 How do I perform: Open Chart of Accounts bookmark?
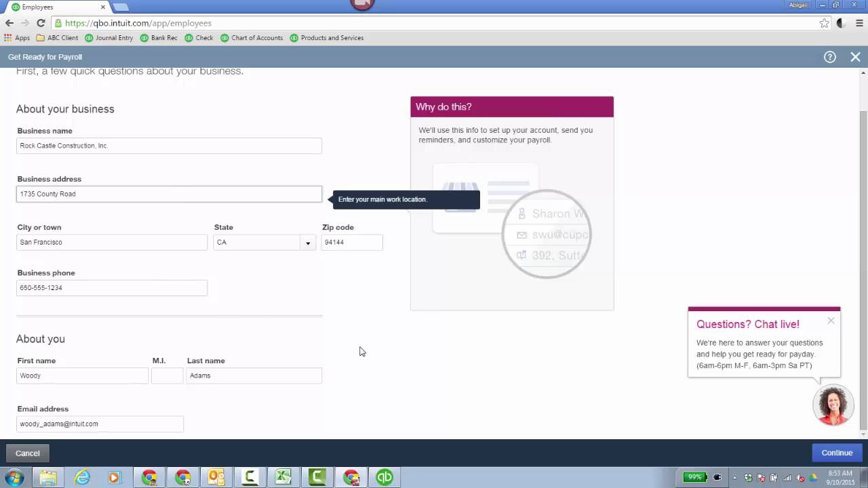(252, 38)
